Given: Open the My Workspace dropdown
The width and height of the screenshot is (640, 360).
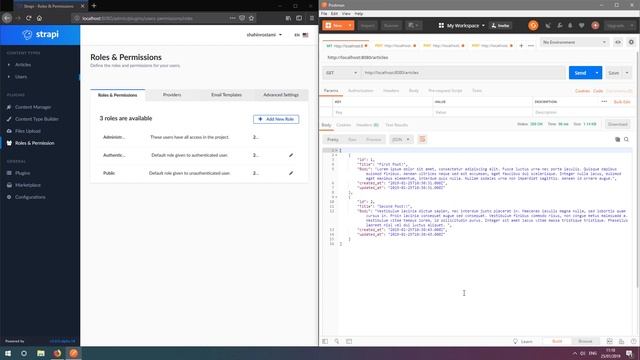Looking at the screenshot, I should pyautogui.click(x=462, y=25).
